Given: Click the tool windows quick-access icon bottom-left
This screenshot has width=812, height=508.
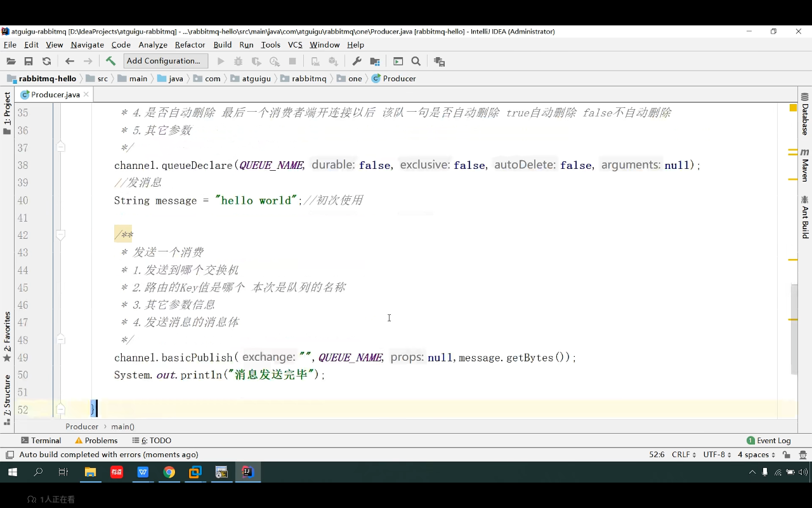Looking at the screenshot, I should pyautogui.click(x=10, y=455).
